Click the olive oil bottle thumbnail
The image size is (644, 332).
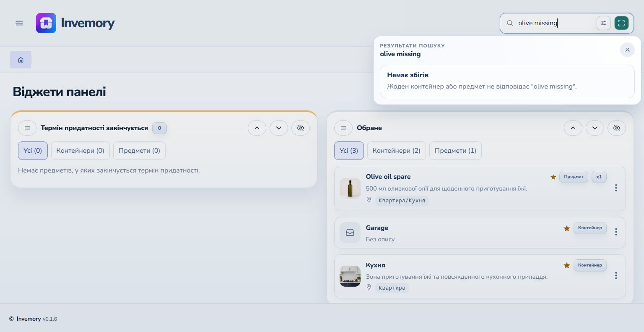click(x=350, y=188)
